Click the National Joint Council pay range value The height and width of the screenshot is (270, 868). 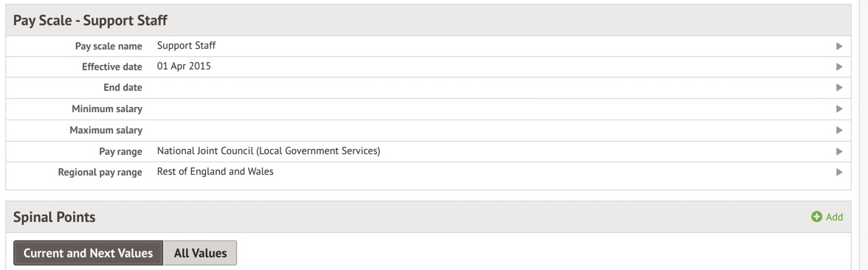click(269, 151)
